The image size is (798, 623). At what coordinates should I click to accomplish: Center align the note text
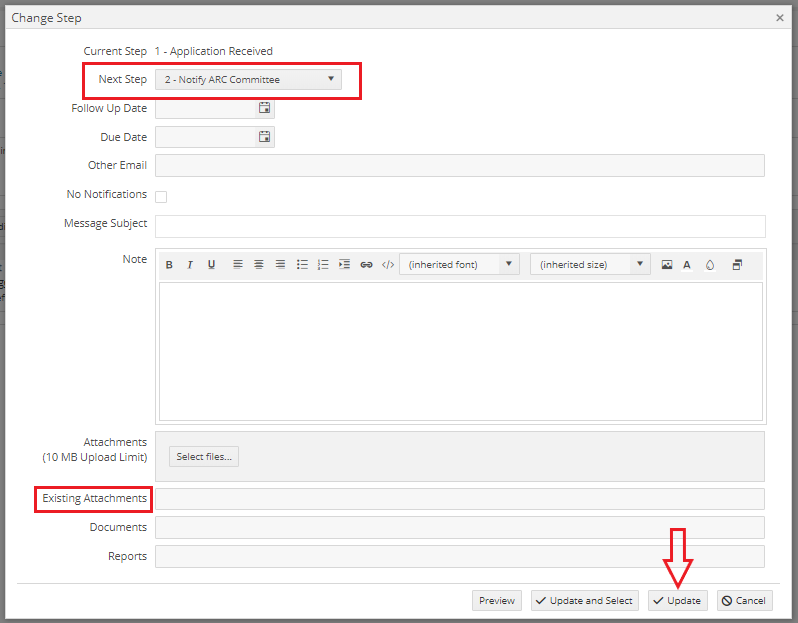259,265
